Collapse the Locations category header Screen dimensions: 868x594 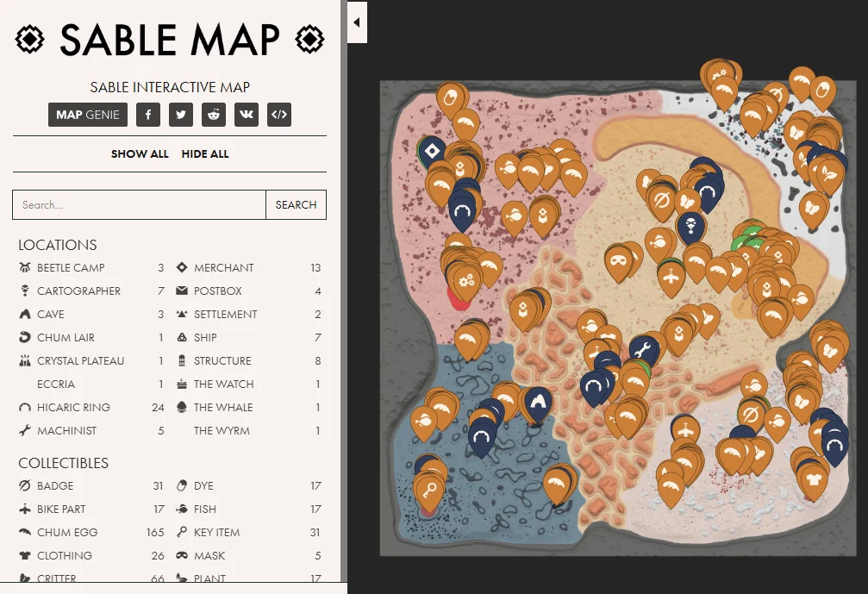[x=58, y=245]
